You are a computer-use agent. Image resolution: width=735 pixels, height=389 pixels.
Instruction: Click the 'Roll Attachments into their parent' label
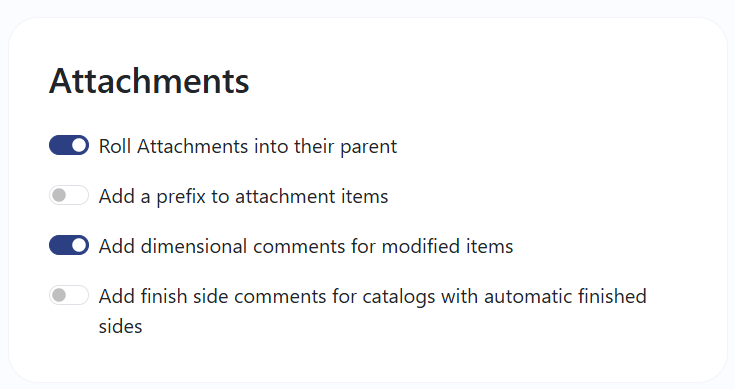pos(248,146)
